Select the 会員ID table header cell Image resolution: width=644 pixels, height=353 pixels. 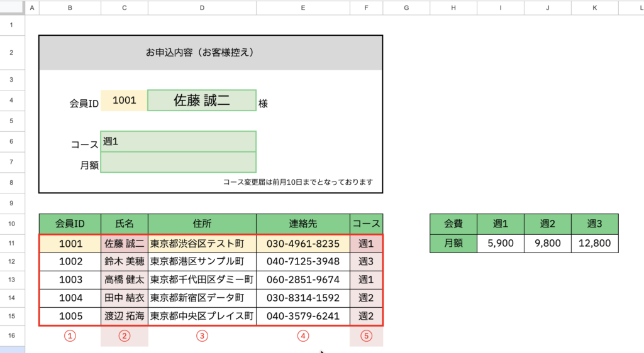(70, 224)
